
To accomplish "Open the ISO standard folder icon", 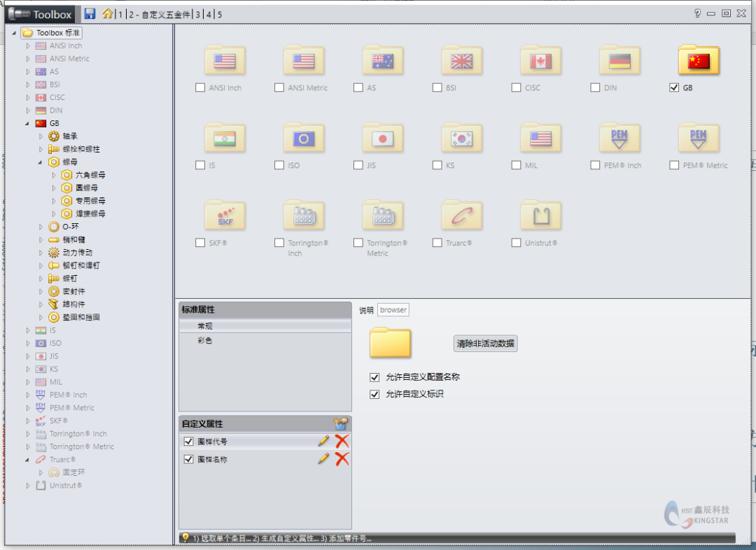I will pyautogui.click(x=304, y=138).
